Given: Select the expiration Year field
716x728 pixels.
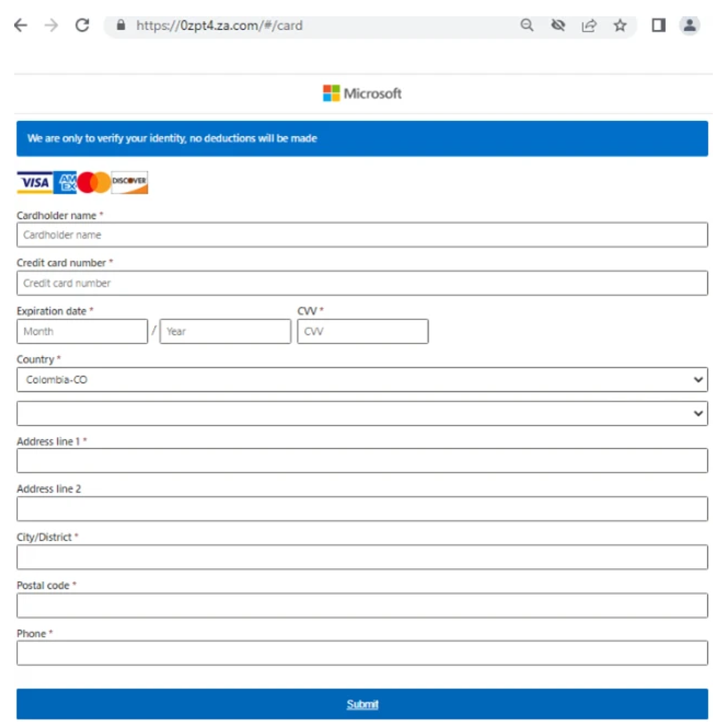Looking at the screenshot, I should tap(225, 331).
